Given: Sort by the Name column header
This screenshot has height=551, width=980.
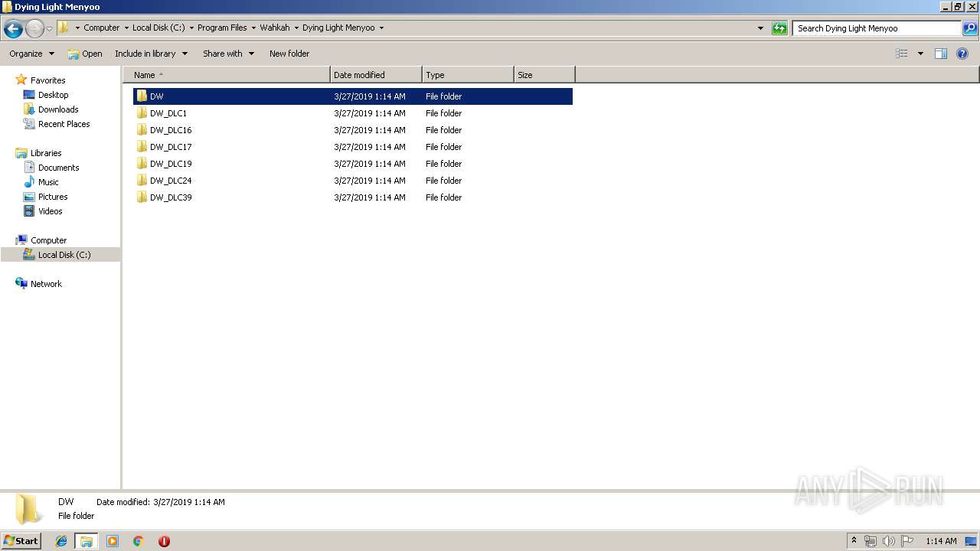Looking at the screenshot, I should click(x=227, y=75).
